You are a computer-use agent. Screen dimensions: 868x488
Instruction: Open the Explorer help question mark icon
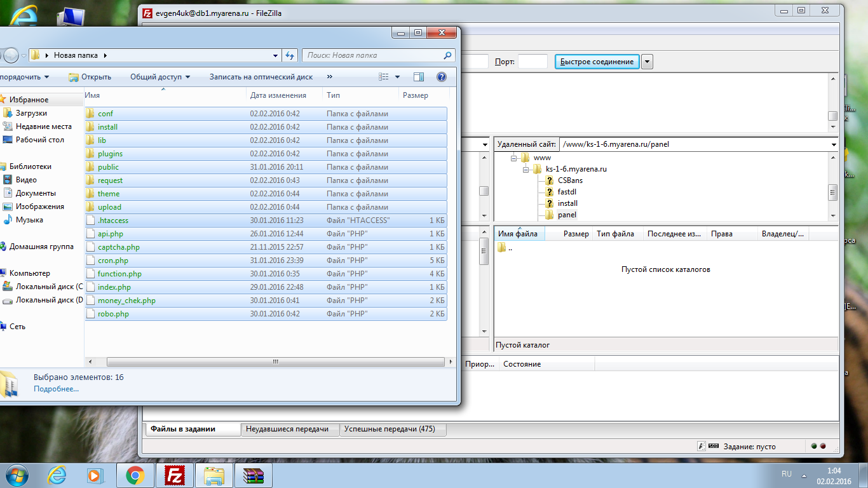pos(442,77)
